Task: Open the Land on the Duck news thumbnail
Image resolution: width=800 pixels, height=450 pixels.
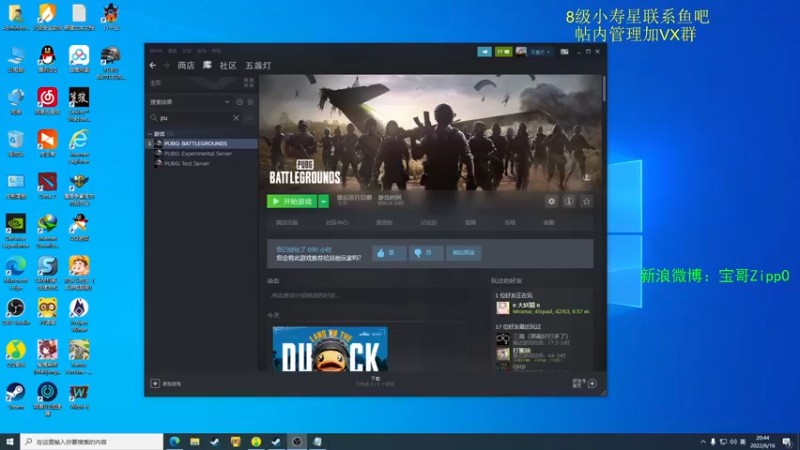Action: pos(330,349)
